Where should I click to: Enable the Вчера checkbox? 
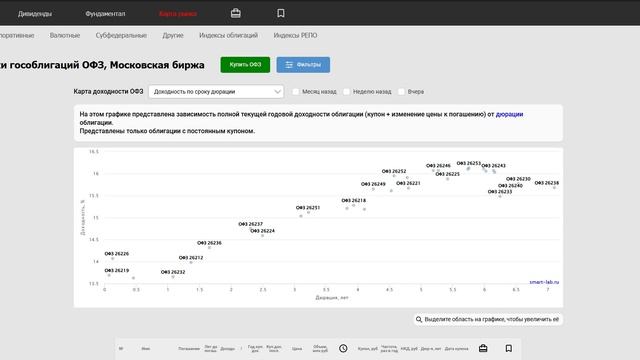pos(401,91)
